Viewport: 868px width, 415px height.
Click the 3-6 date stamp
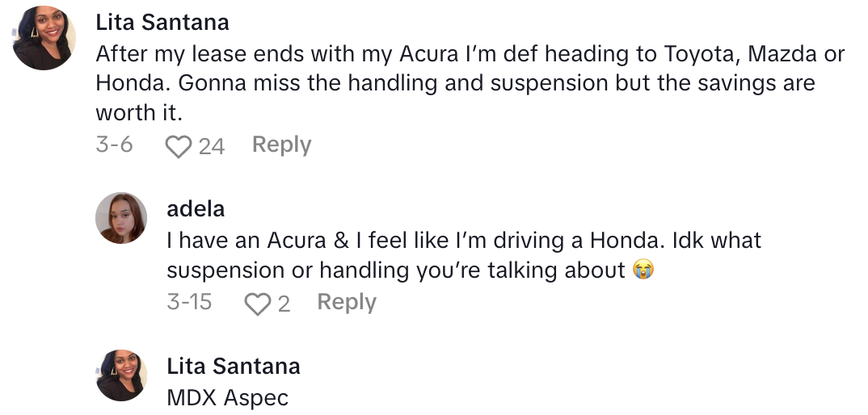pos(114,145)
